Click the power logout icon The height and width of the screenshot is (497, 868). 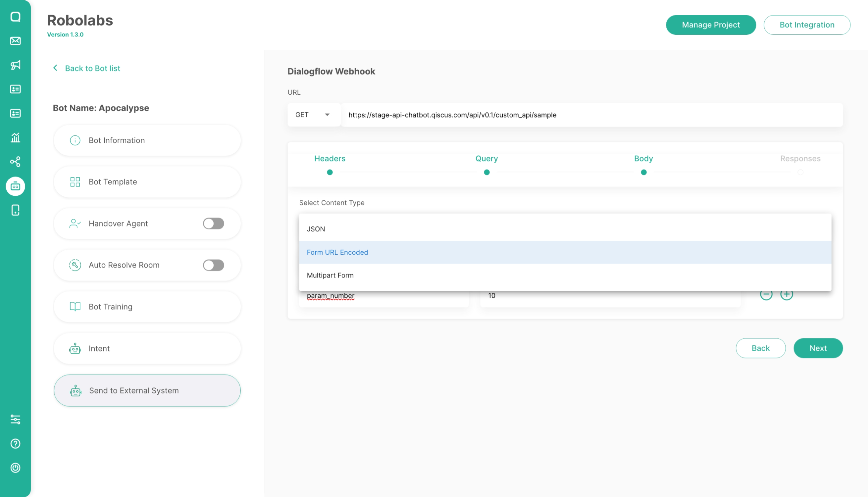coord(15,468)
